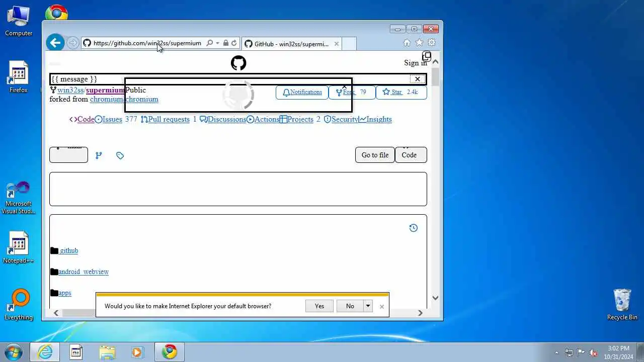Click the branches icon
This screenshot has width=644, height=362.
pos(99,155)
